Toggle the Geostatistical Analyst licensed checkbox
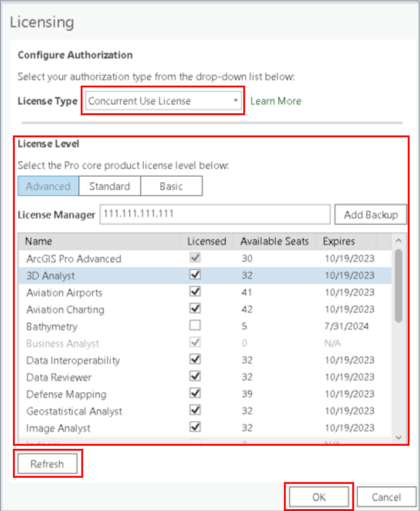 [195, 410]
